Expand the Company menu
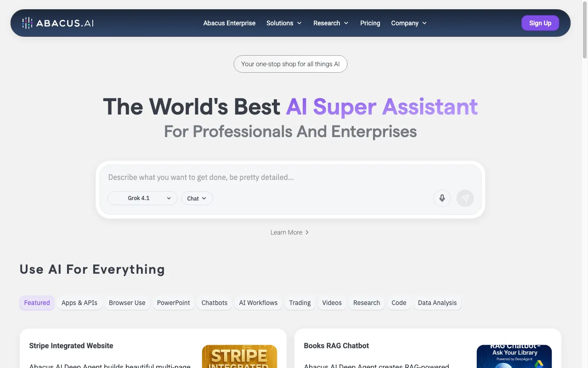Viewport: 588px width, 368px height. pos(409,23)
